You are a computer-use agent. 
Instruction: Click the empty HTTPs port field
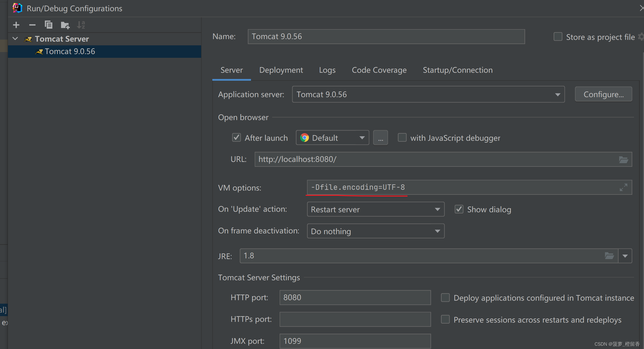(x=355, y=319)
